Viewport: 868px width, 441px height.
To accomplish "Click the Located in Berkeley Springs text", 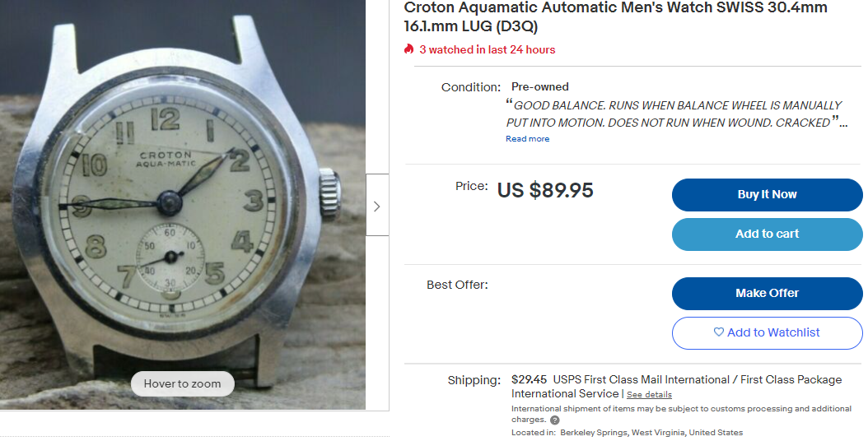I will coord(627,432).
